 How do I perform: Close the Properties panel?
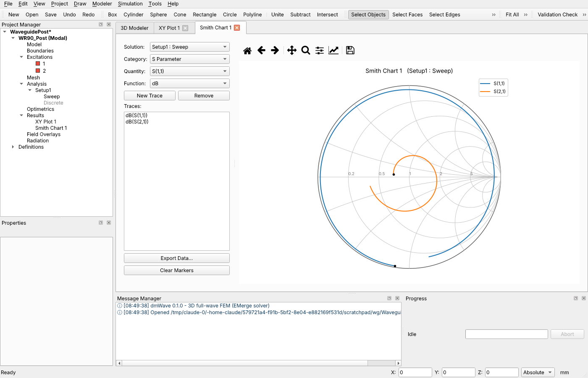109,223
